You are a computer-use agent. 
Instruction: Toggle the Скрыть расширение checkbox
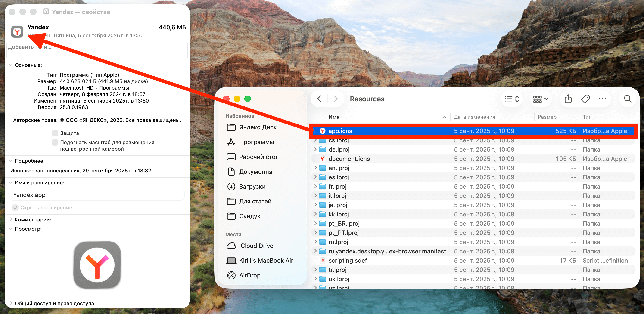coord(15,208)
